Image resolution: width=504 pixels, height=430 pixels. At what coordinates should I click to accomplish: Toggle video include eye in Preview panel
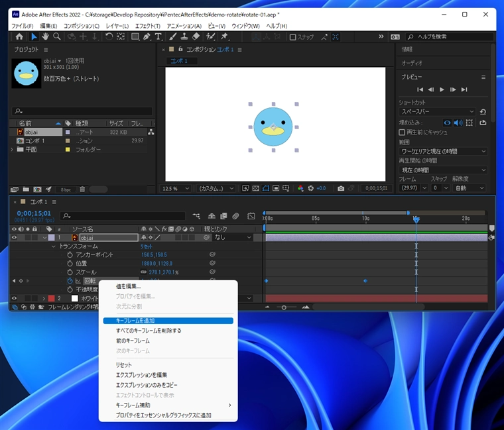(447, 123)
